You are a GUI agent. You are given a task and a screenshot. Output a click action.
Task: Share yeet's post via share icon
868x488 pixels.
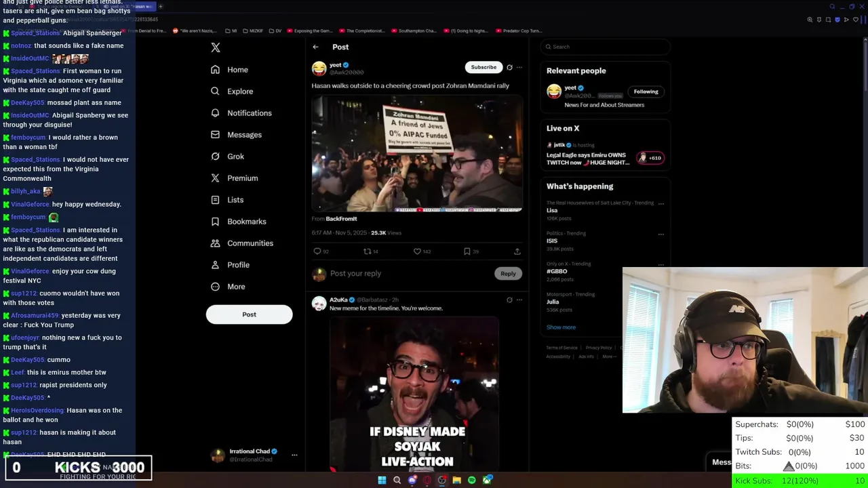[517, 251]
